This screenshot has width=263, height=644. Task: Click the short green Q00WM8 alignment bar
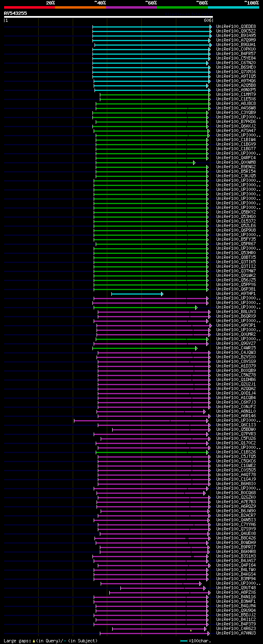coord(145,163)
